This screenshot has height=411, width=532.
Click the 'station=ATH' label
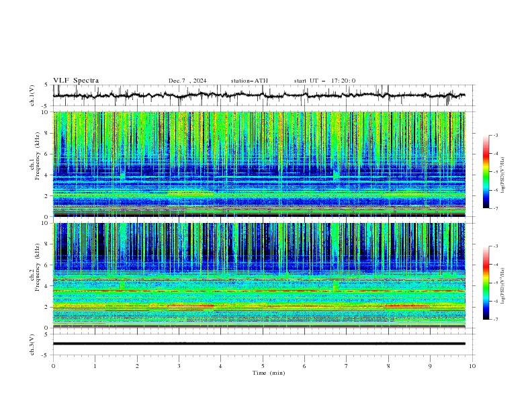(249, 81)
